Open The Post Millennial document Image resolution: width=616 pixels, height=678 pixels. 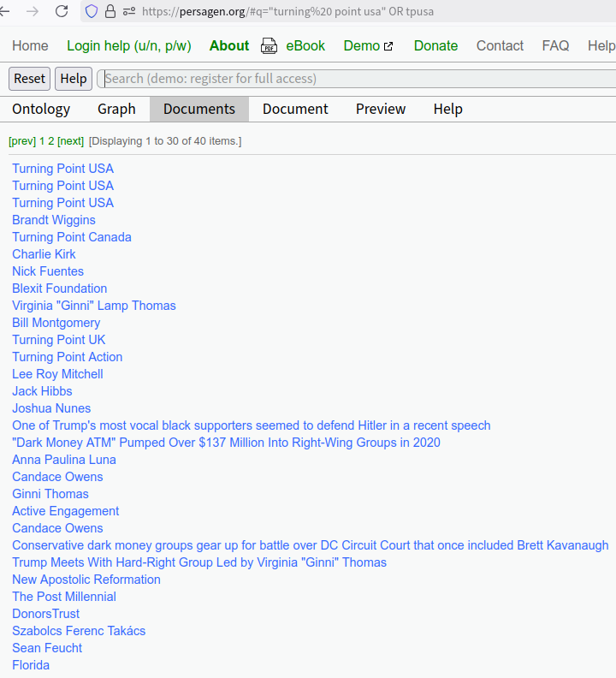pos(64,597)
